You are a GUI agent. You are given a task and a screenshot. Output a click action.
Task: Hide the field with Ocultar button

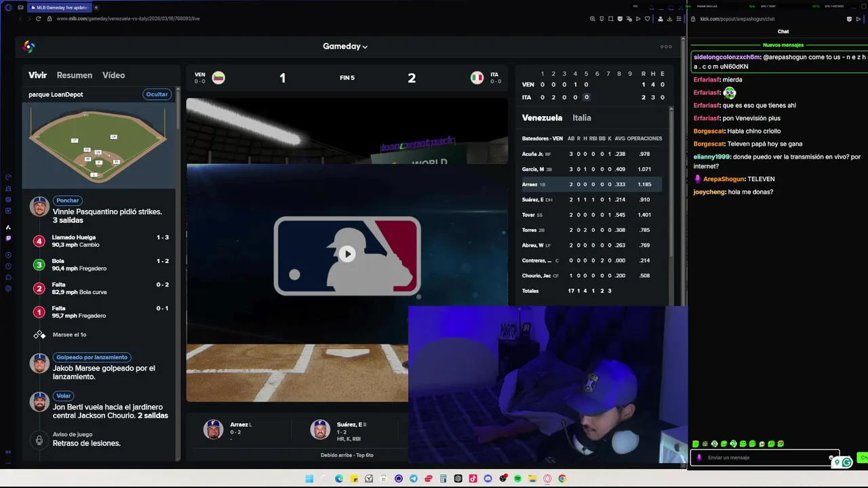coord(157,94)
